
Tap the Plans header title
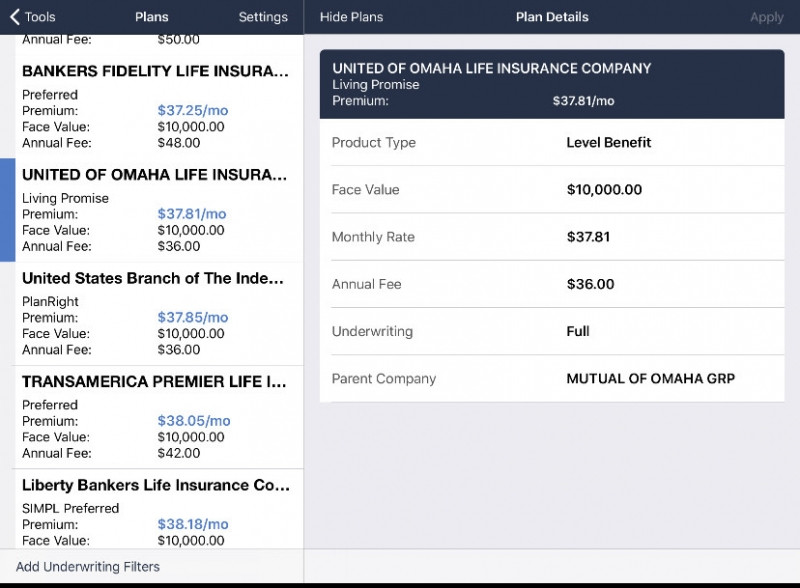(152, 17)
